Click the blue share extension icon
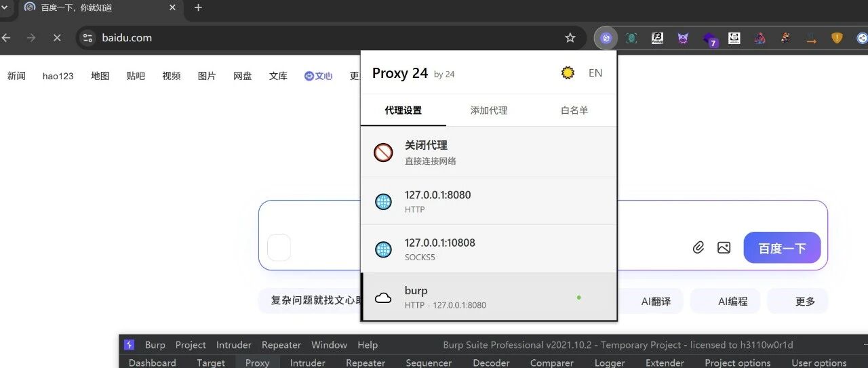This screenshot has width=868, height=368. point(863,39)
